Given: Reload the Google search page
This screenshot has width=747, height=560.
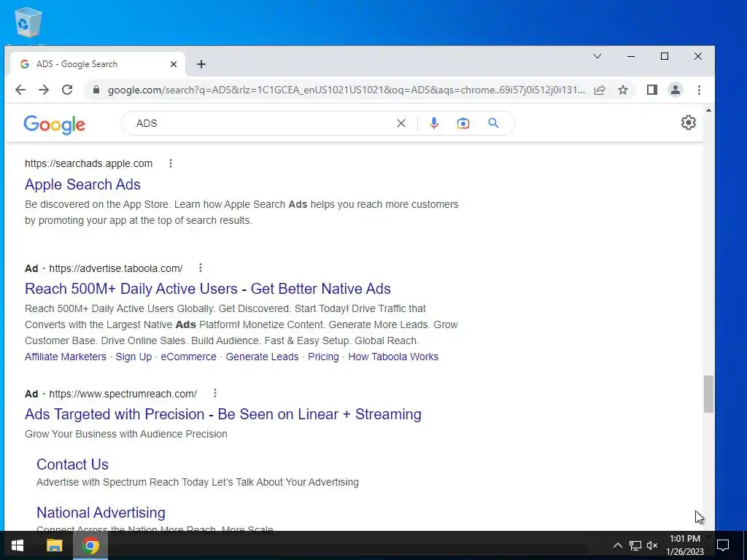Looking at the screenshot, I should coord(67,90).
